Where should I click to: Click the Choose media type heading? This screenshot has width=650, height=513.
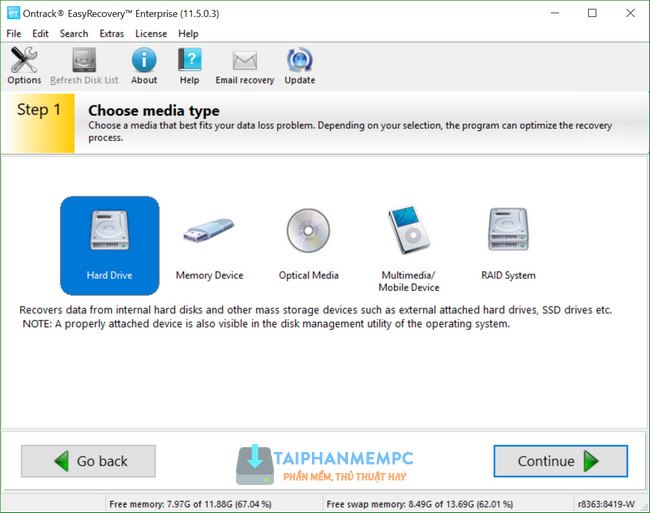[154, 111]
